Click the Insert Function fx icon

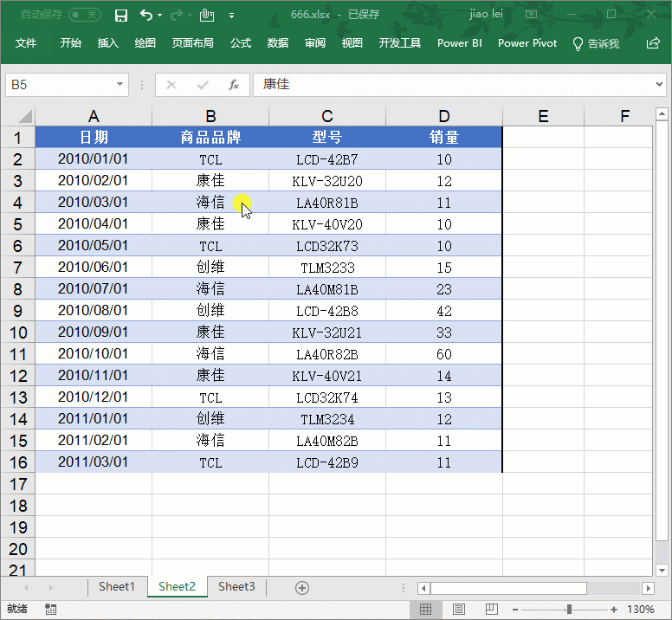[234, 85]
